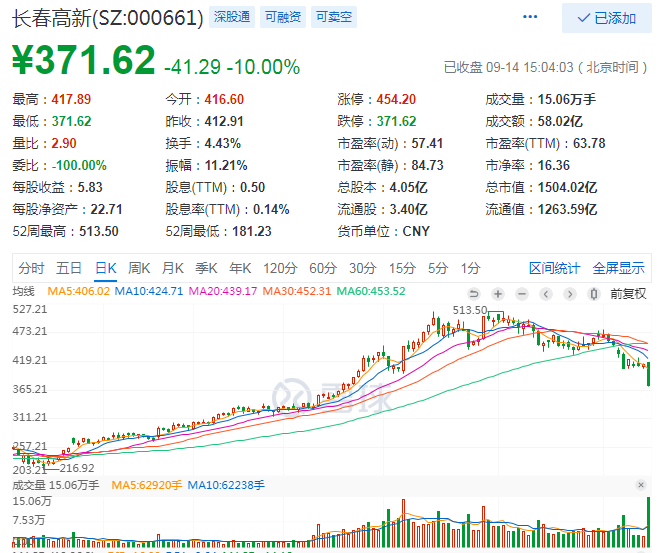
Task: Select the 周K chart tab
Action: tap(139, 268)
